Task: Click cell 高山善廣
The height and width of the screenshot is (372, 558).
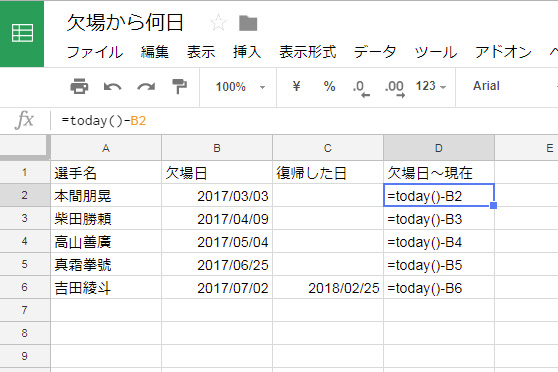Action: pyautogui.click(x=106, y=241)
